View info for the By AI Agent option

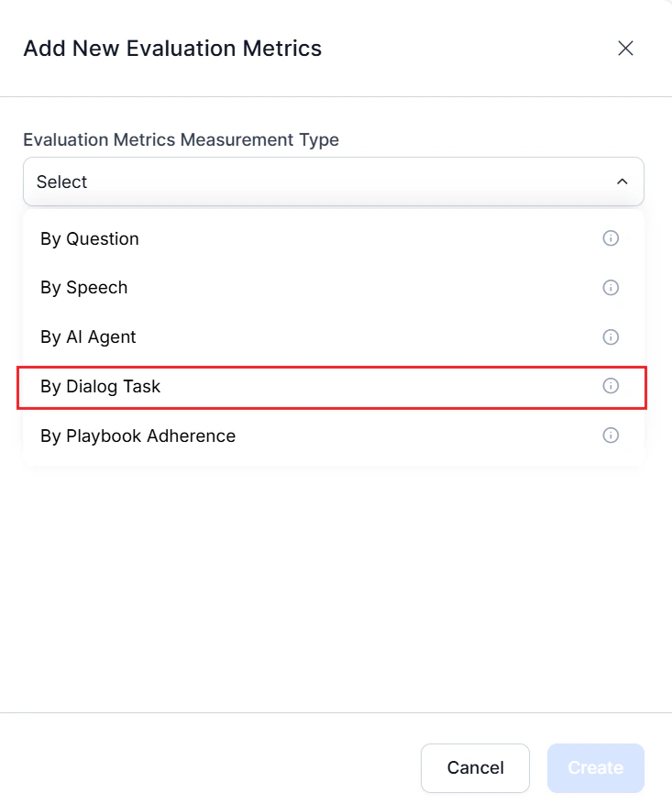(x=611, y=336)
